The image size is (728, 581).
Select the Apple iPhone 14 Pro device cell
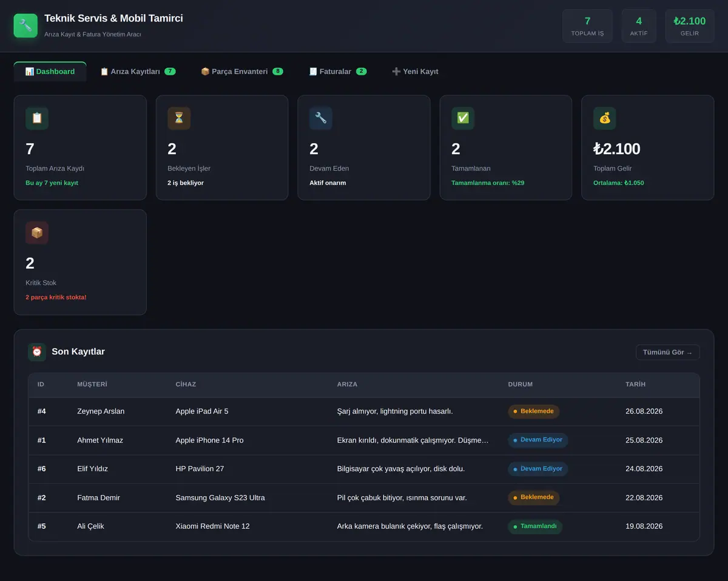coord(209,440)
